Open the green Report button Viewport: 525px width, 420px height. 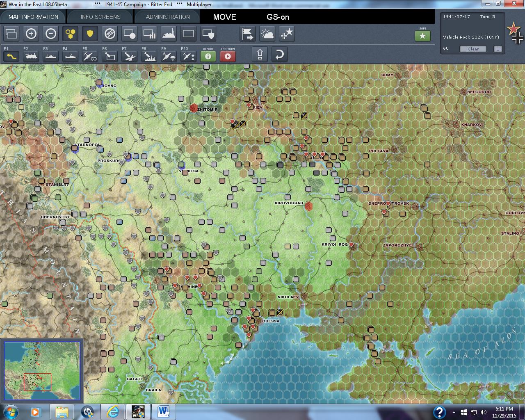click(x=208, y=56)
